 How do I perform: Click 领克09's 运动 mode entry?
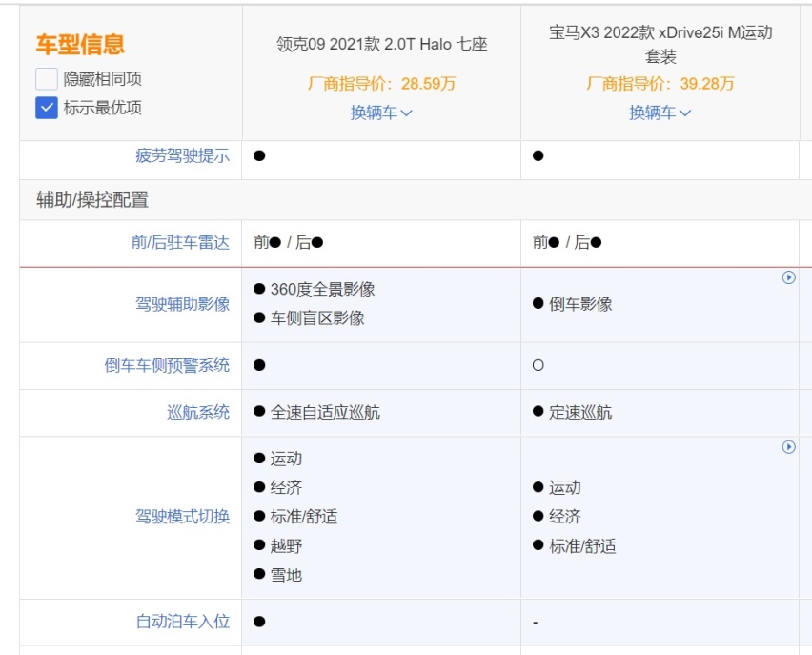click(x=278, y=458)
